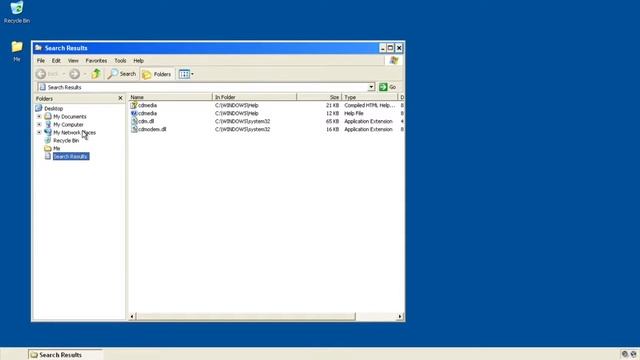Maximize the Search Results window

click(x=391, y=48)
